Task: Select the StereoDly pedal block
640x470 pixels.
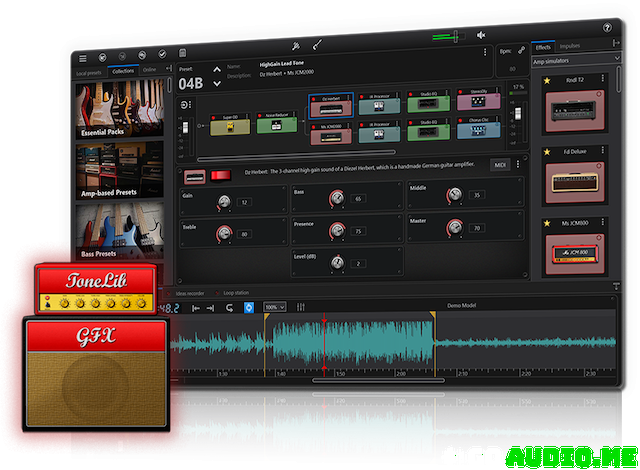Action: click(478, 99)
